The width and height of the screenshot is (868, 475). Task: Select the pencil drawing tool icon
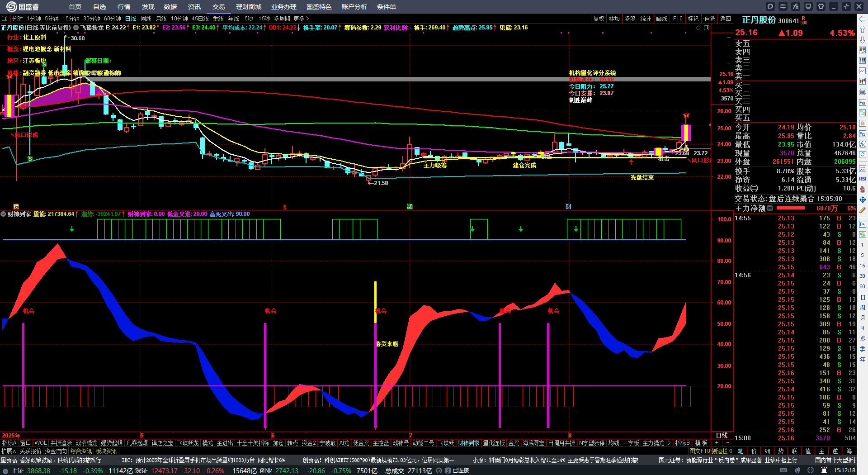pyautogui.click(x=863, y=210)
